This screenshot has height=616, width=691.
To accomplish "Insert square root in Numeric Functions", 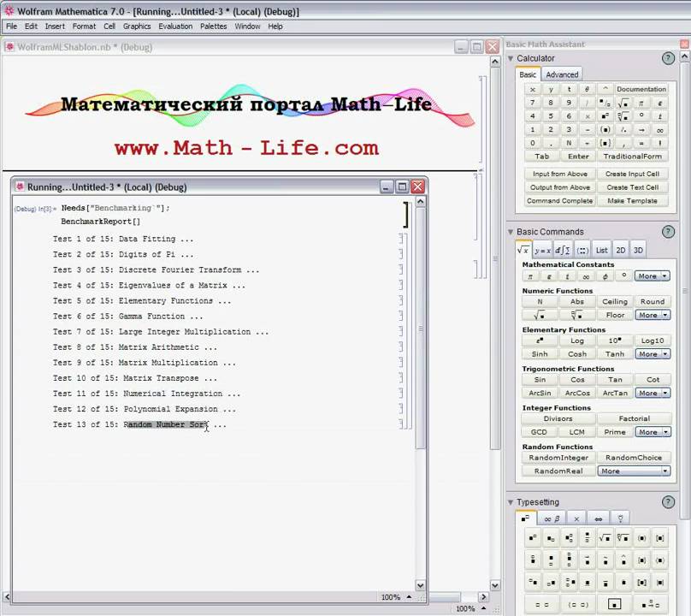I will (540, 315).
